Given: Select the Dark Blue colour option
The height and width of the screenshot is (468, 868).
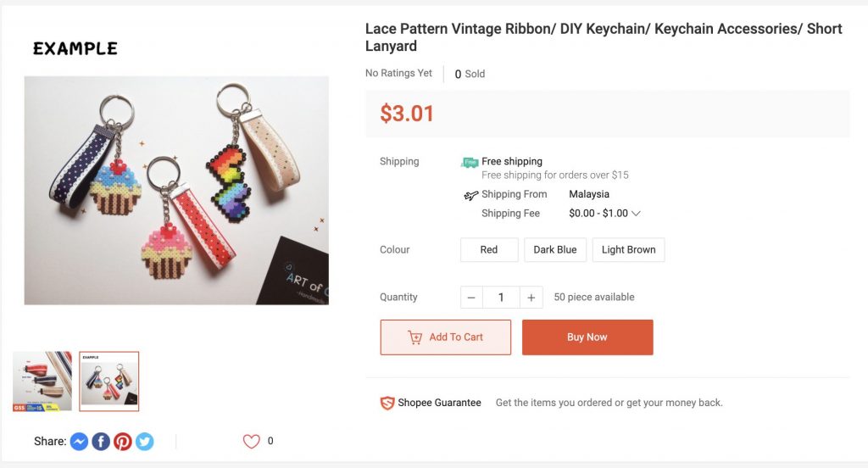Looking at the screenshot, I should click(x=555, y=250).
